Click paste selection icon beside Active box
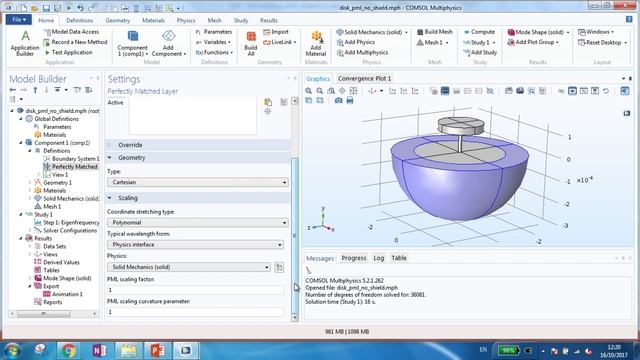This screenshot has width=640, height=360. coord(268,102)
